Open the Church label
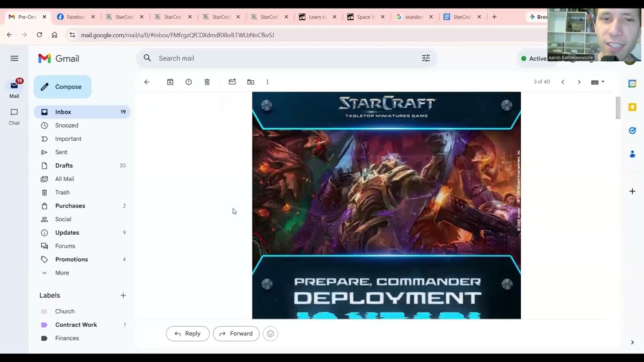Viewport: 644px width, 362px height. [82, 311]
